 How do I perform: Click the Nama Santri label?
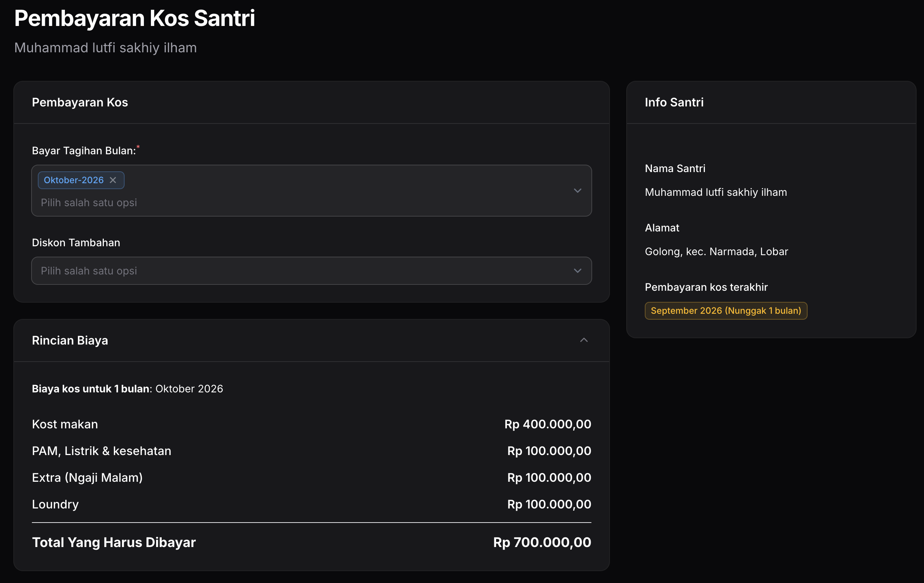675,168
